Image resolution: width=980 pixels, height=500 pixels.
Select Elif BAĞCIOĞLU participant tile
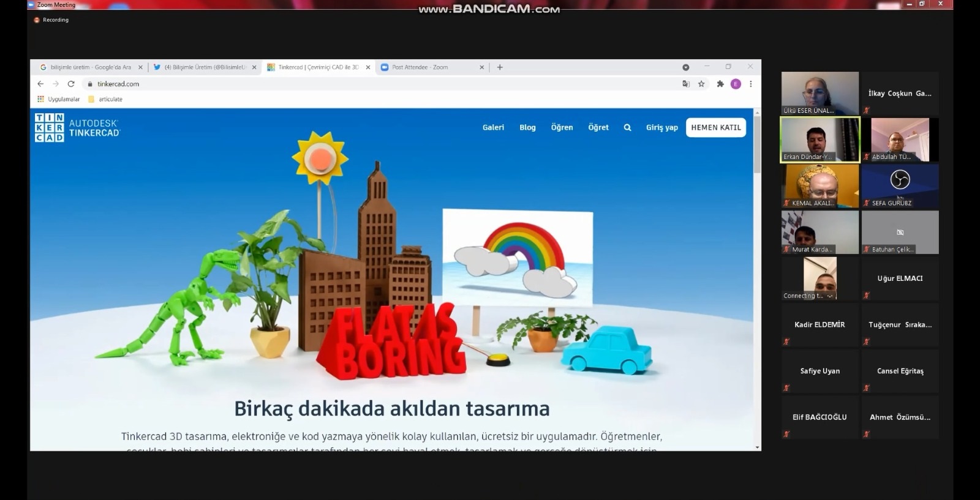click(820, 417)
